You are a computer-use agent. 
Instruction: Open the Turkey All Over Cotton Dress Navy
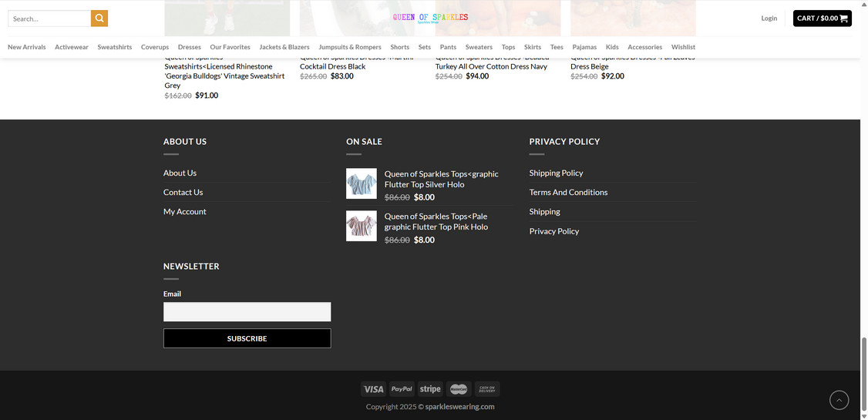[x=492, y=62]
